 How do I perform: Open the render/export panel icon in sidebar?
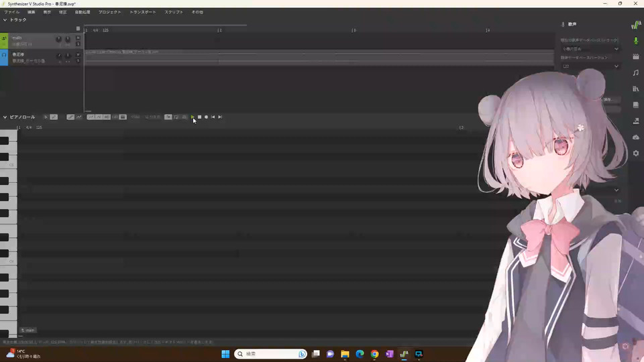click(636, 121)
